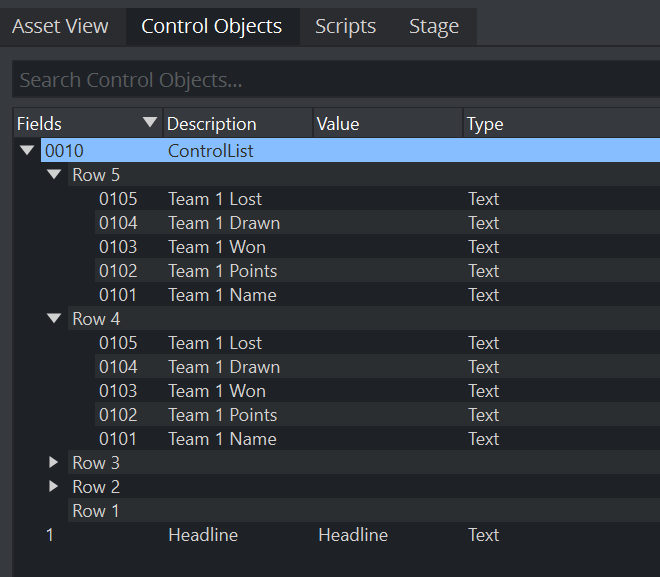Select the Row 1 tree item
The width and height of the screenshot is (660, 577).
pyautogui.click(x=364, y=511)
